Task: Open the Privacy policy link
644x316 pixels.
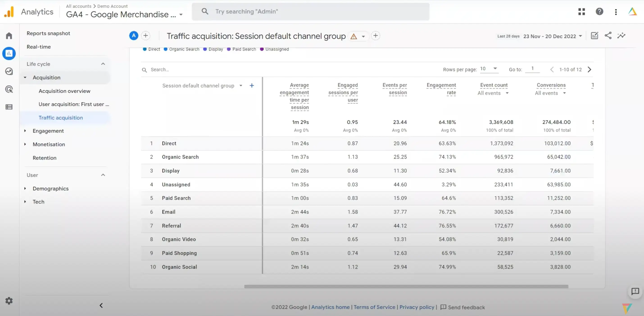Action: click(417, 307)
